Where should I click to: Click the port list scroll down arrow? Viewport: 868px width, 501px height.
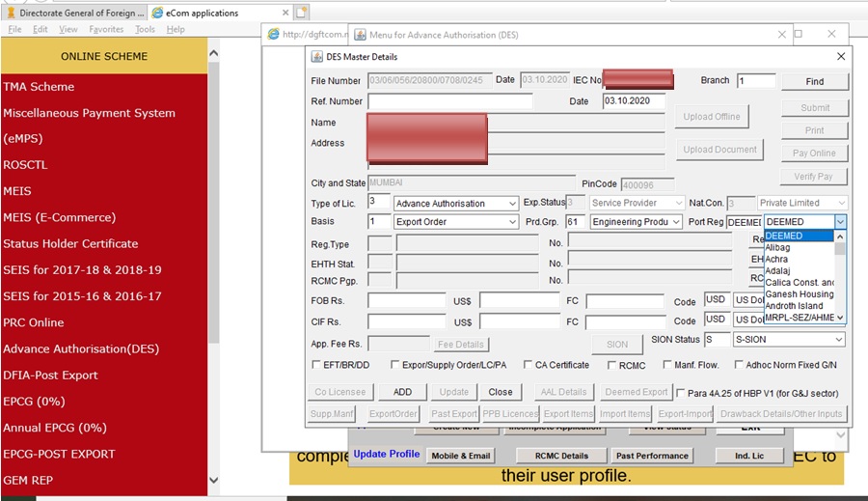[840, 317]
